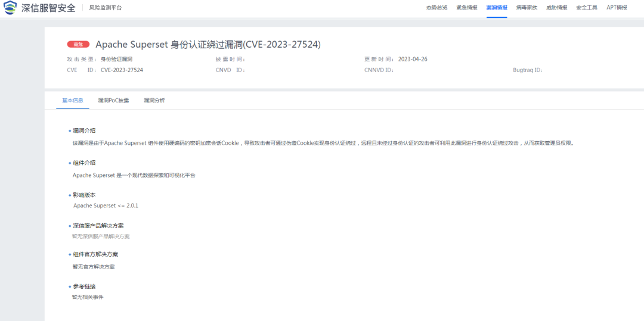Click the 组件官方解决方案 section heading
Screen dimensions: 644x321
point(95,254)
